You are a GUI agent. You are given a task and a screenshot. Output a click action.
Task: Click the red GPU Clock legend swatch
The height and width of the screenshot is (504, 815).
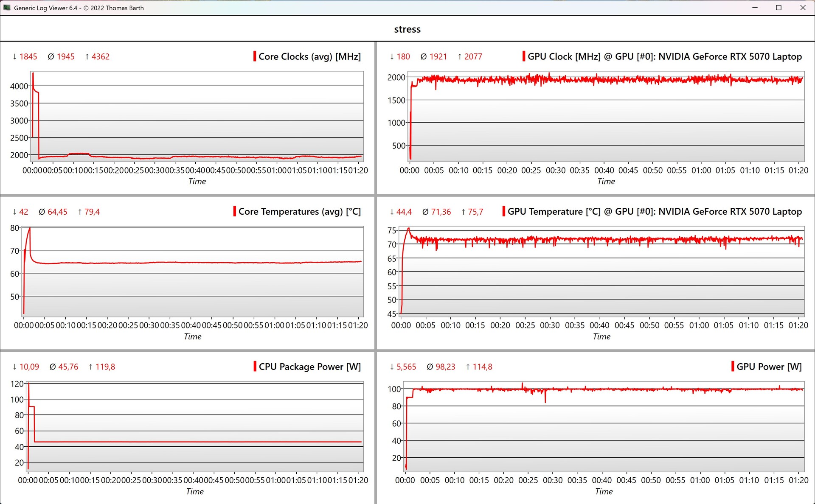(x=523, y=56)
